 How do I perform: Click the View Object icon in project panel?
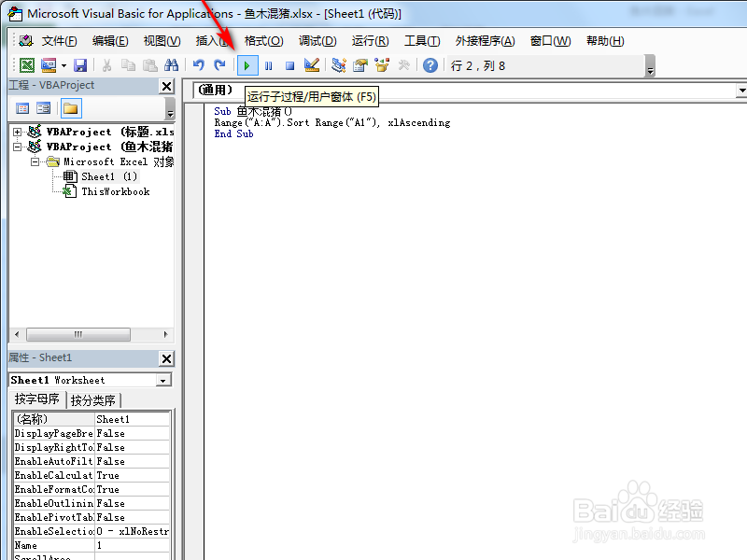coord(44,108)
